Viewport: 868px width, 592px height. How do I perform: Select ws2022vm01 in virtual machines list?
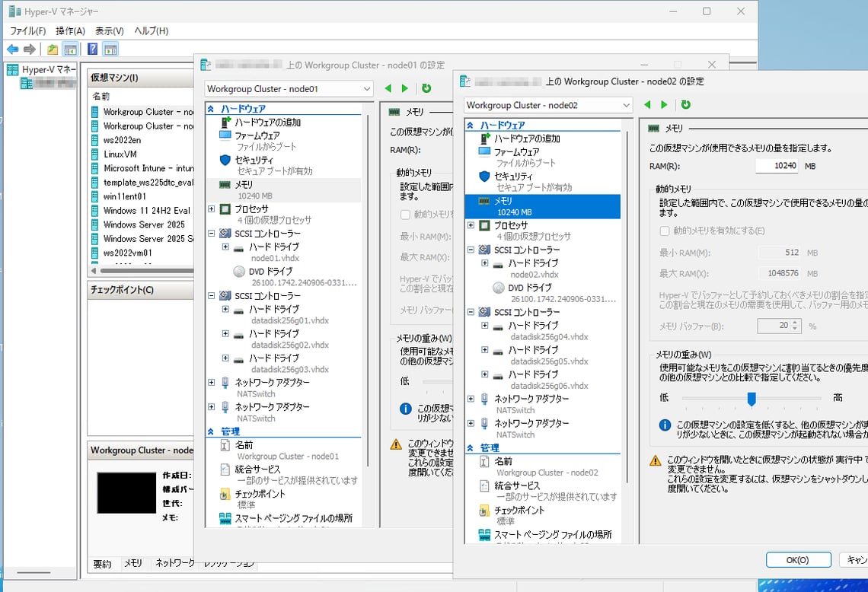(x=127, y=253)
